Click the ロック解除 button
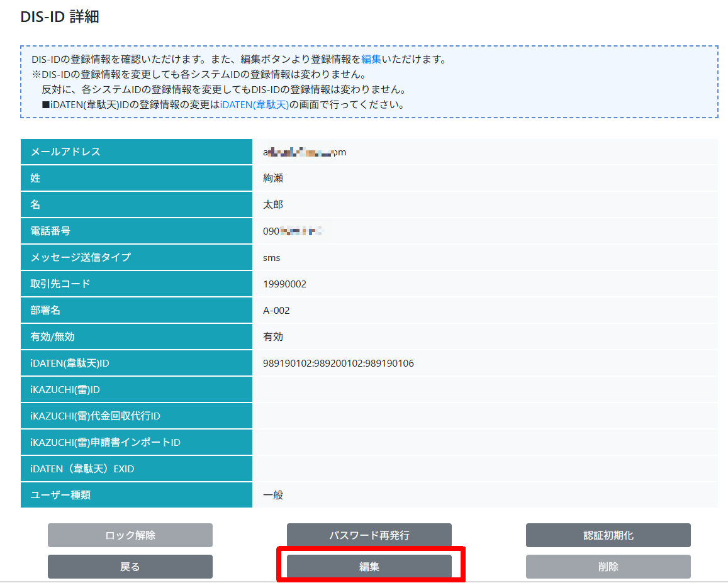The width and height of the screenshot is (728, 583). [130, 535]
